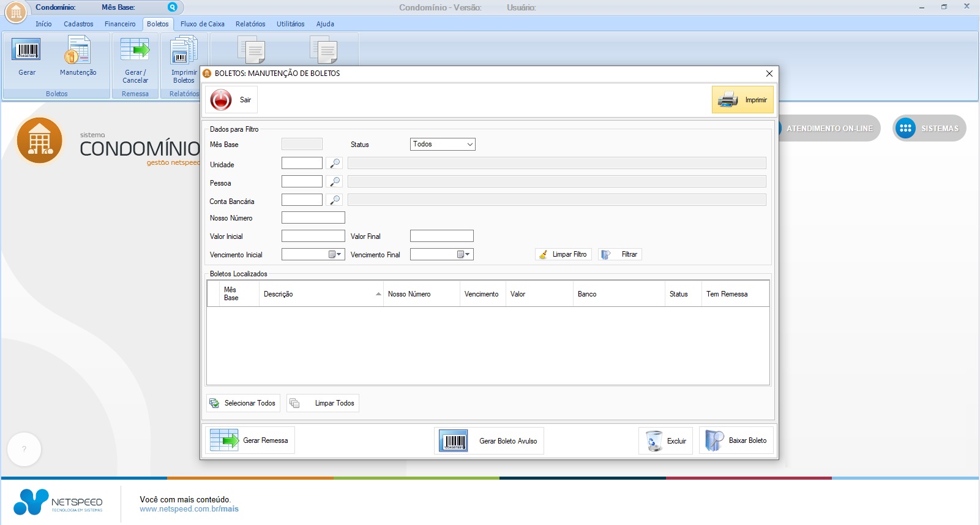Open the Relatórios menu tab
The image size is (980, 525).
tap(250, 24)
